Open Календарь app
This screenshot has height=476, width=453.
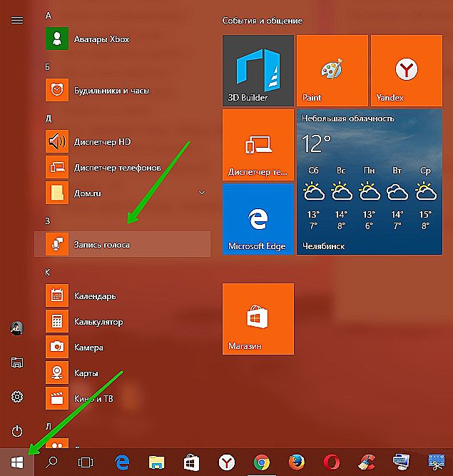pyautogui.click(x=122, y=295)
